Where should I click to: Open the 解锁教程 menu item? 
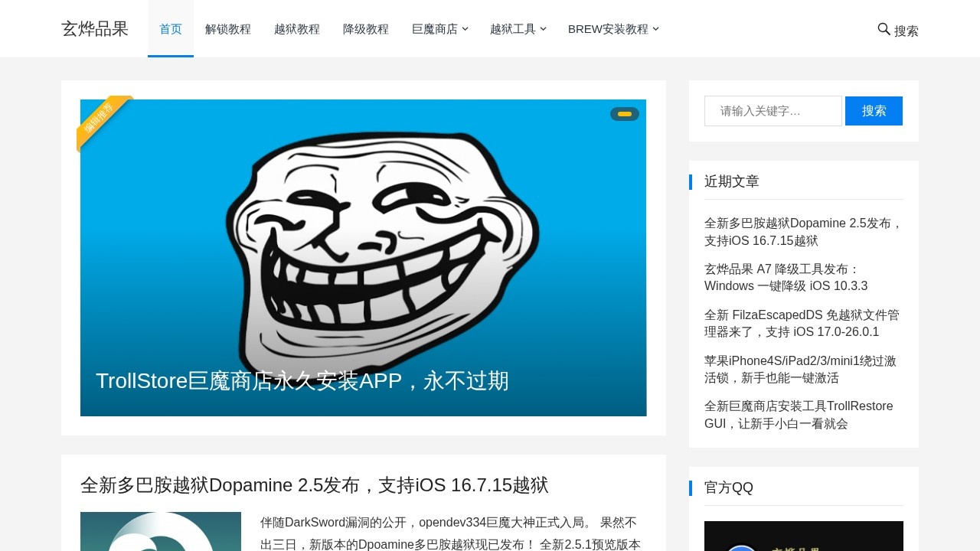click(228, 29)
